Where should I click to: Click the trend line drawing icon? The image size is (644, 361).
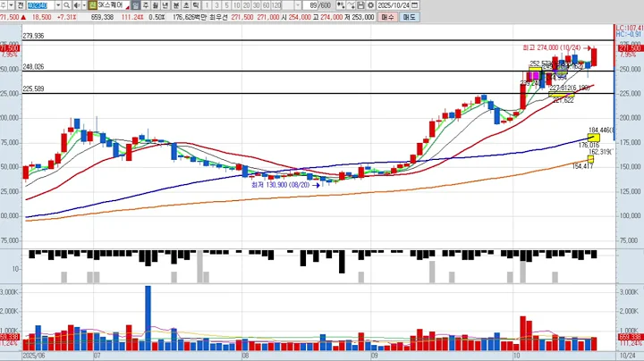click(351, 5)
